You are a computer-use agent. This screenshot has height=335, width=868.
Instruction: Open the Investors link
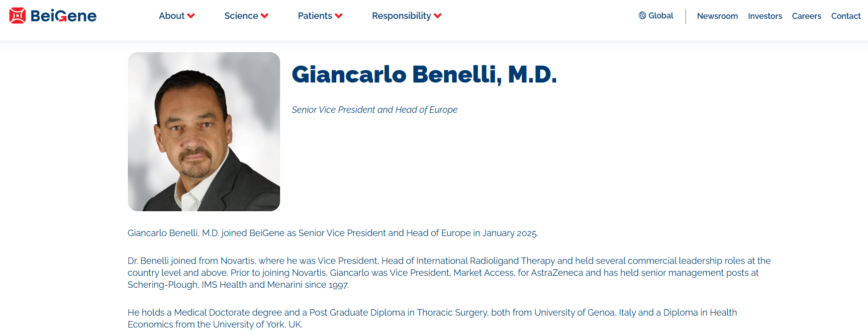(765, 16)
